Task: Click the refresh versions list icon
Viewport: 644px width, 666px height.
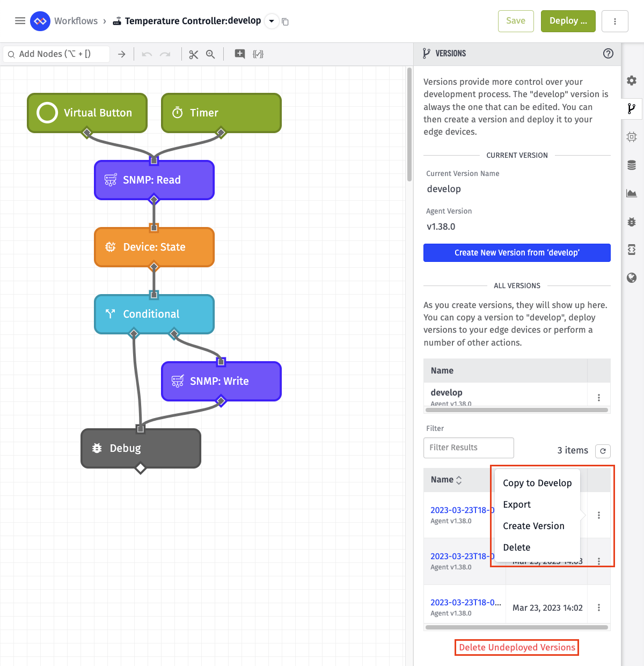Action: tap(603, 451)
